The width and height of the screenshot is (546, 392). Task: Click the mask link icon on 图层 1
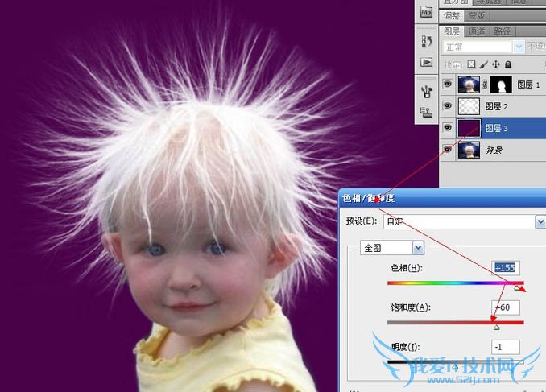coord(485,84)
